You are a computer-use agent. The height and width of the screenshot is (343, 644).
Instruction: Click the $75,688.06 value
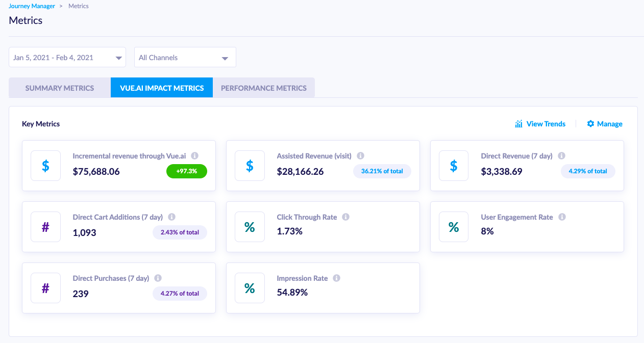coord(96,171)
